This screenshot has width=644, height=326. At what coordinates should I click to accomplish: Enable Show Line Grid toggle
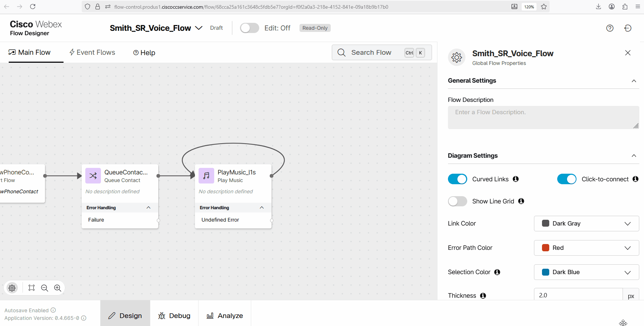point(457,201)
